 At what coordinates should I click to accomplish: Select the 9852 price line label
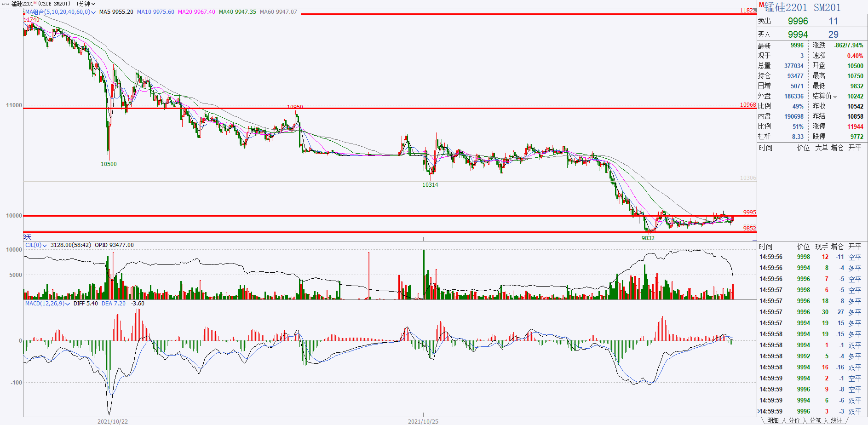point(749,228)
